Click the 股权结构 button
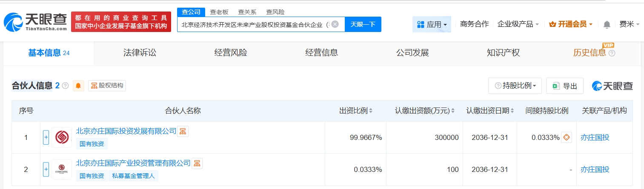 pyautogui.click(x=107, y=86)
